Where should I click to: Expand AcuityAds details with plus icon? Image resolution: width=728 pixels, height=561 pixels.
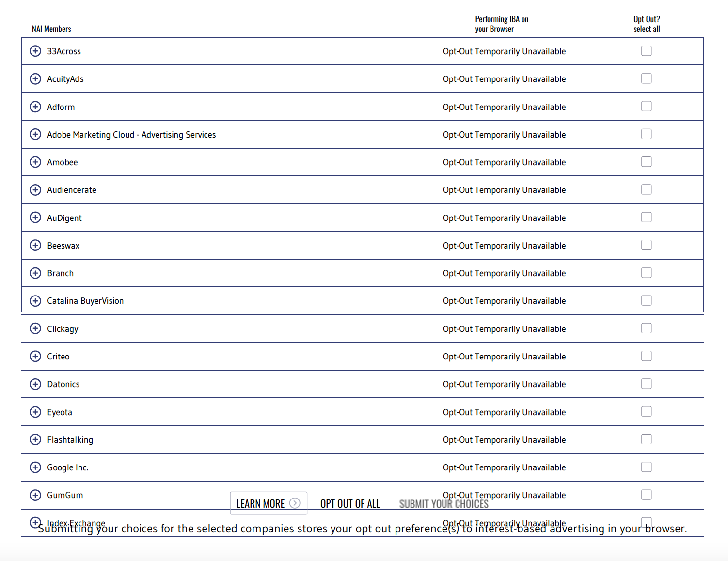(x=35, y=78)
